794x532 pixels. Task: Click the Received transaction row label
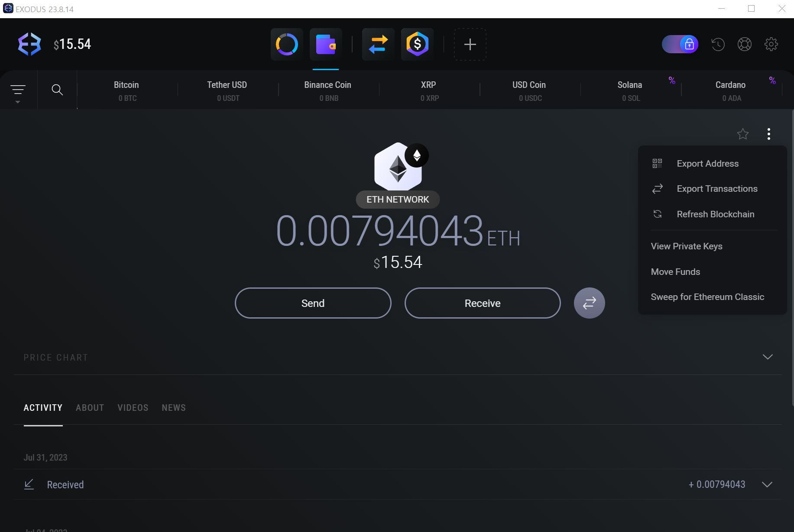click(x=65, y=485)
